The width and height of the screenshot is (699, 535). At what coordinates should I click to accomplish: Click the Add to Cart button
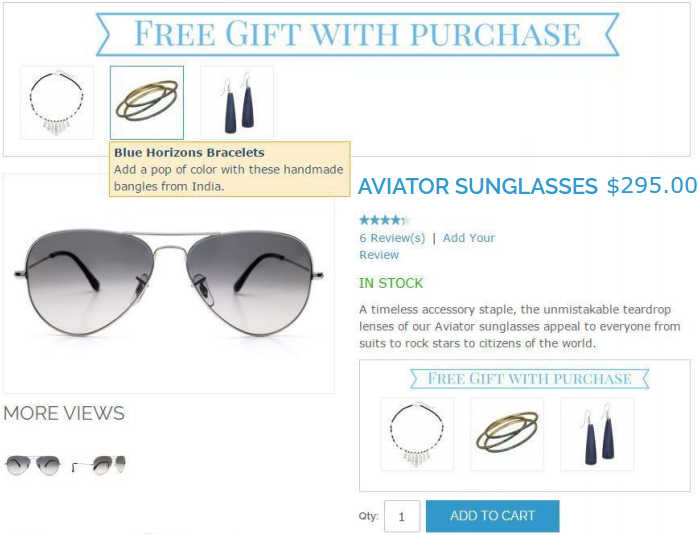tap(493, 516)
